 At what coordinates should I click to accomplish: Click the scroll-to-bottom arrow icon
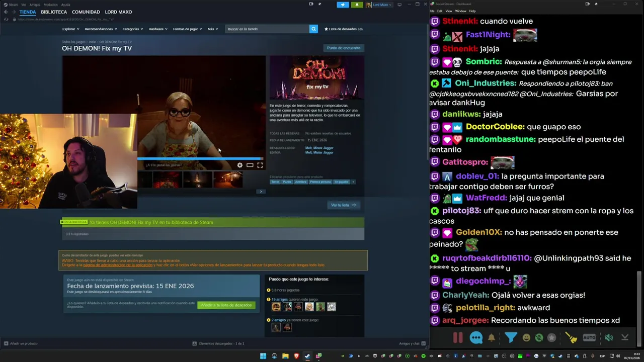pos(625,338)
